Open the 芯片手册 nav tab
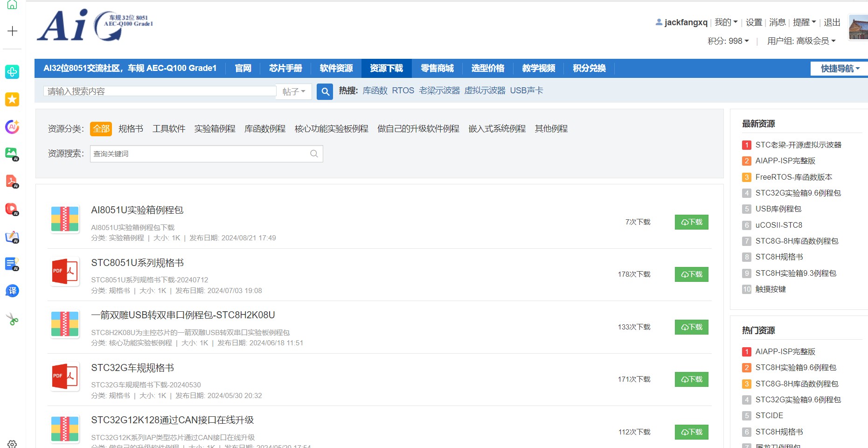This screenshot has height=448, width=868. (x=285, y=68)
